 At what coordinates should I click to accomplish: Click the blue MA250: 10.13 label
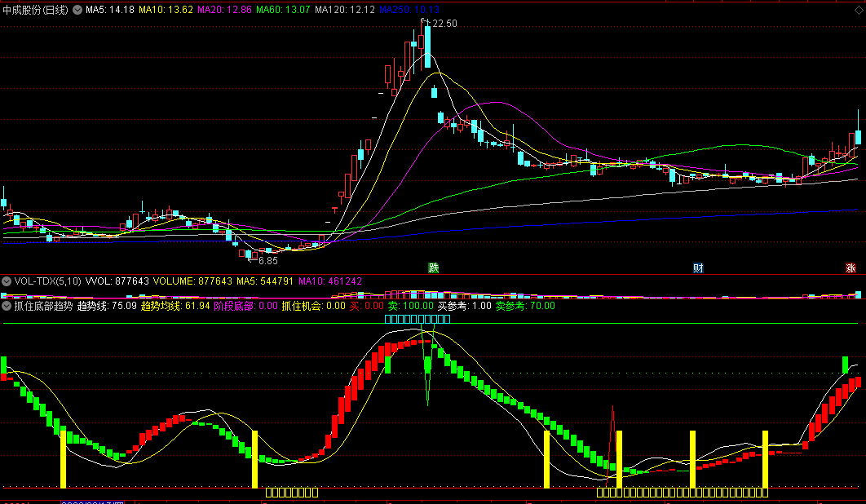[409, 10]
